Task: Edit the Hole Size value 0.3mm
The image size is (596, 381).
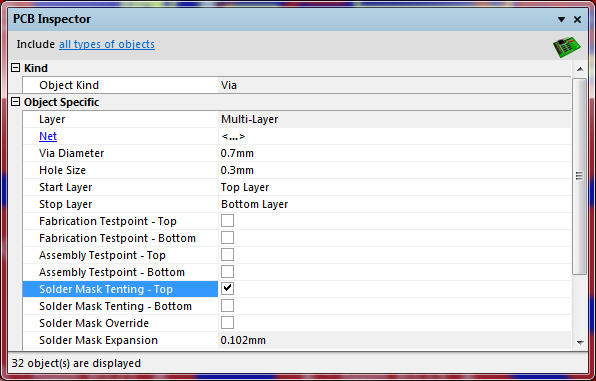Action: pos(395,170)
